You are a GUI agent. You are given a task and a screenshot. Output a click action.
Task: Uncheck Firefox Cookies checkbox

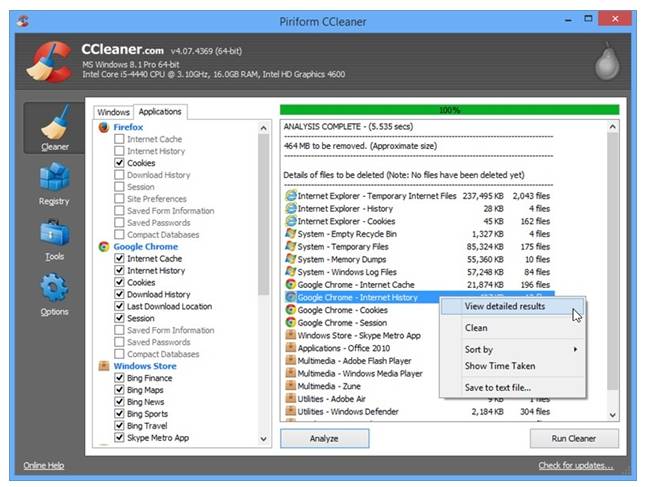click(119, 163)
